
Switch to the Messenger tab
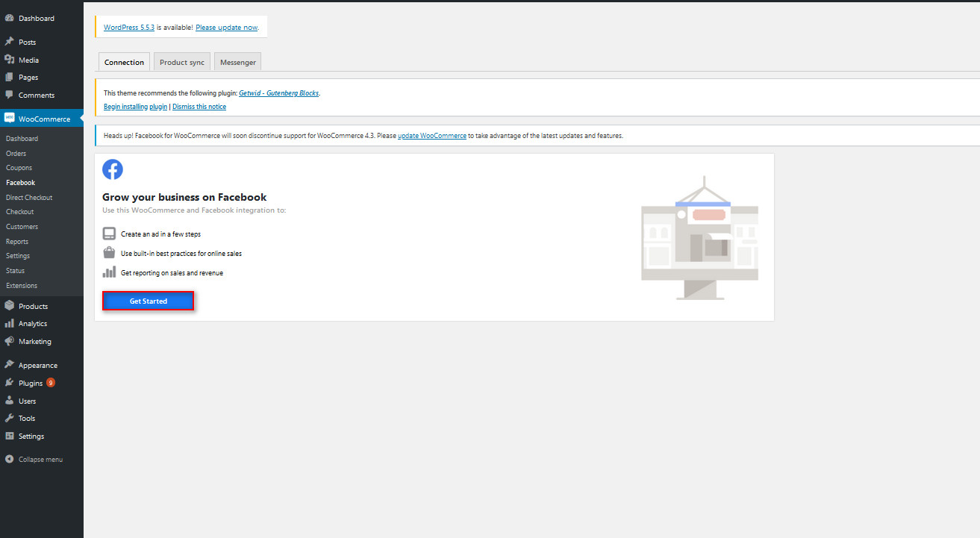click(238, 62)
